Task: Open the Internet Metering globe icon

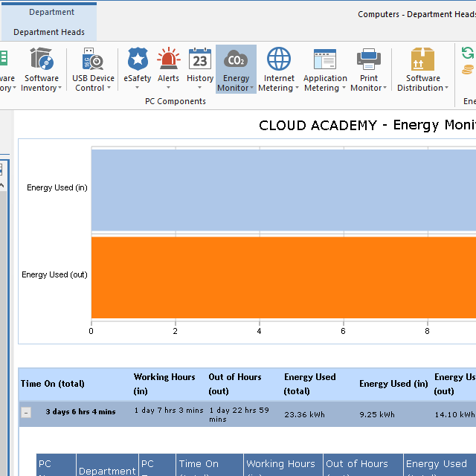Action: click(x=279, y=59)
